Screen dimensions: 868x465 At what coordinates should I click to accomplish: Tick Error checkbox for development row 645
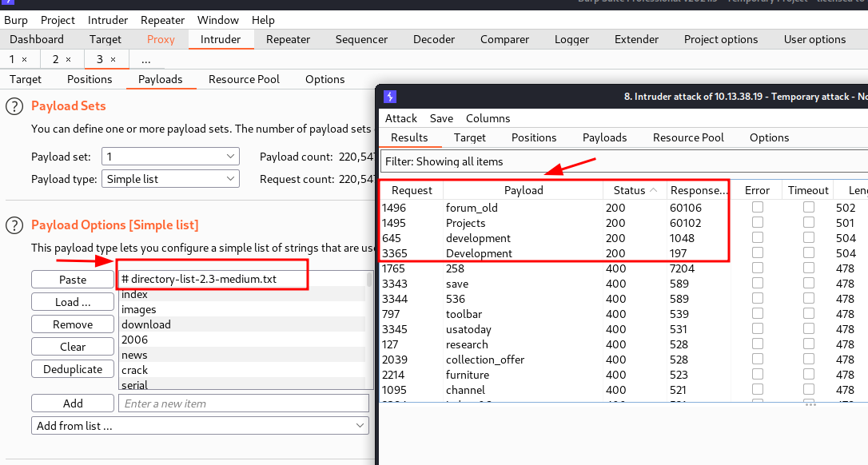pyautogui.click(x=757, y=237)
